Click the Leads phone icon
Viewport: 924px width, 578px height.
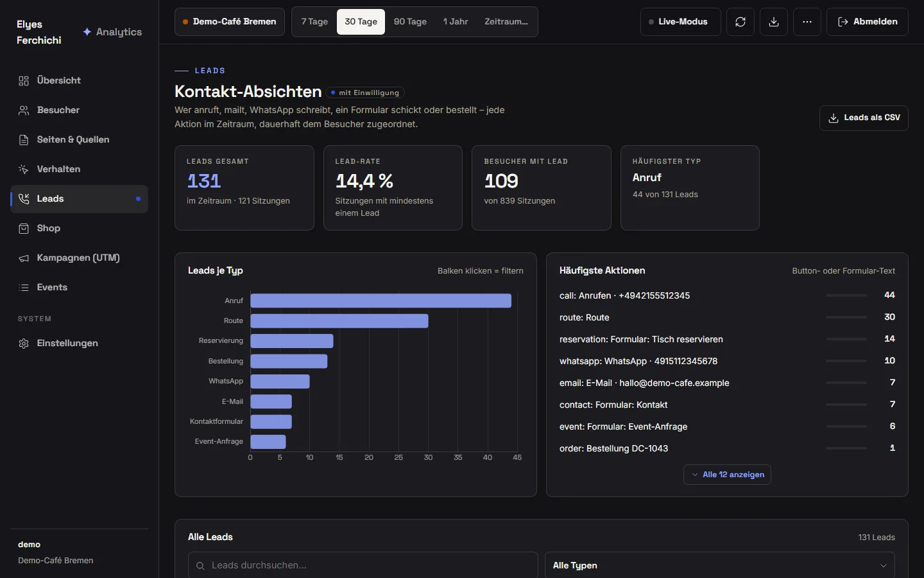24,199
